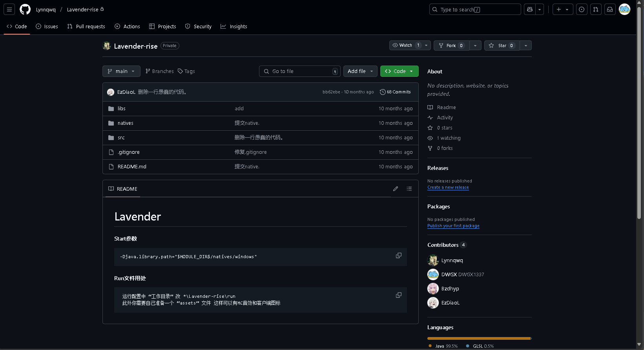The height and width of the screenshot is (350, 644).
Task: Open the global navigation hamburger menu
Action: tap(9, 9)
